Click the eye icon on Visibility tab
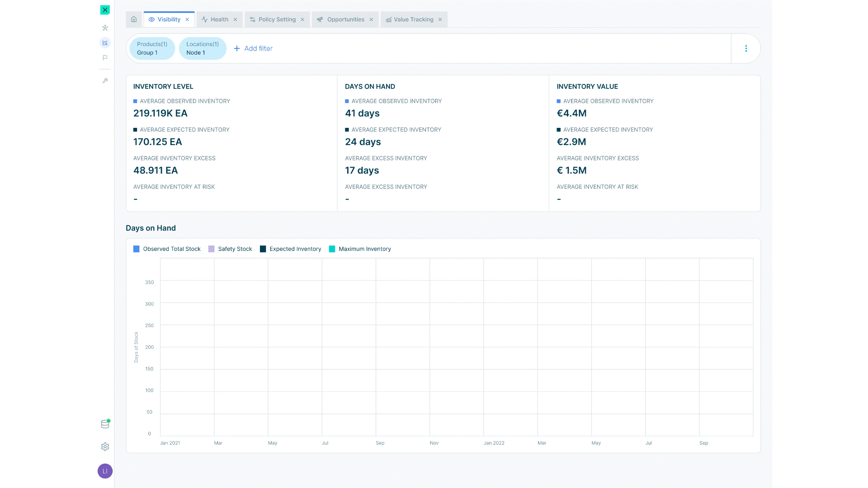Screen dimensions: 868x488 (151, 19)
